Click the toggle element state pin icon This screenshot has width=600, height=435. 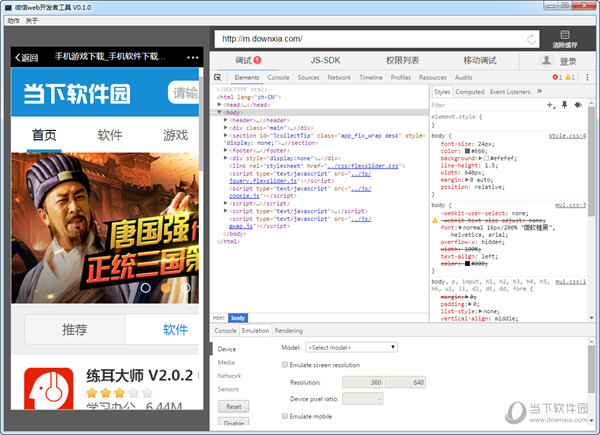pos(564,105)
